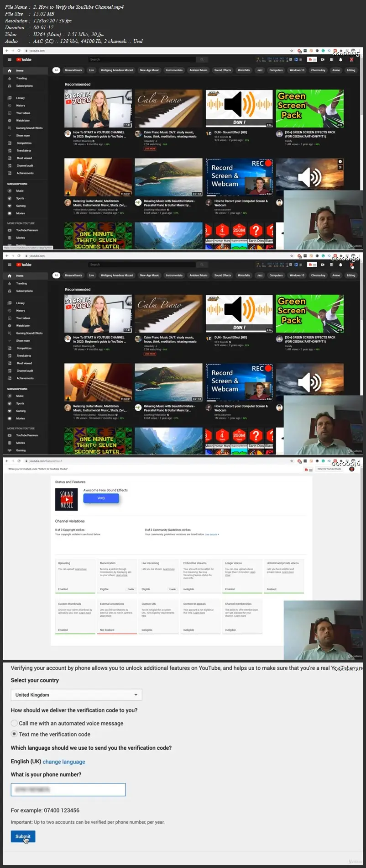Click the browser back arrow in the Status and Features frame
366x868 pixels.
coord(6,461)
